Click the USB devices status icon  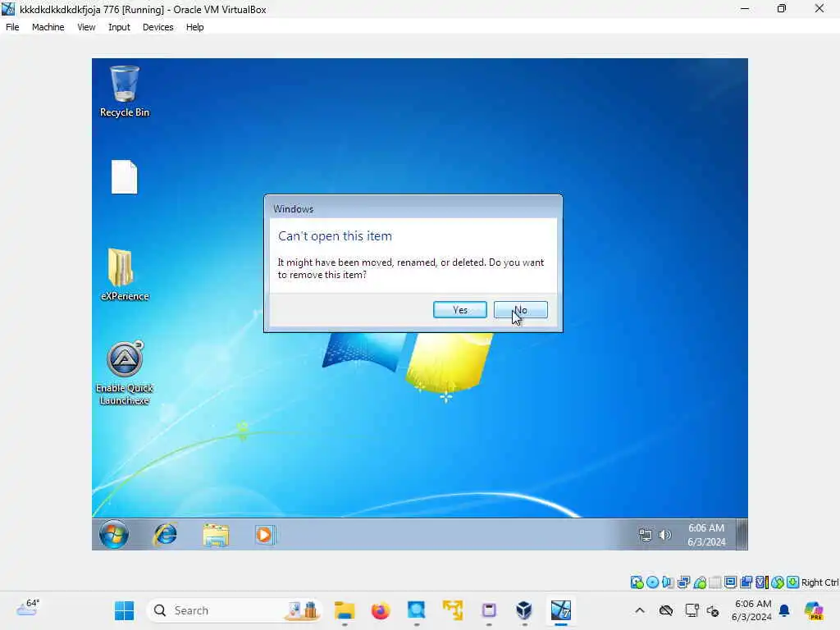(700, 582)
